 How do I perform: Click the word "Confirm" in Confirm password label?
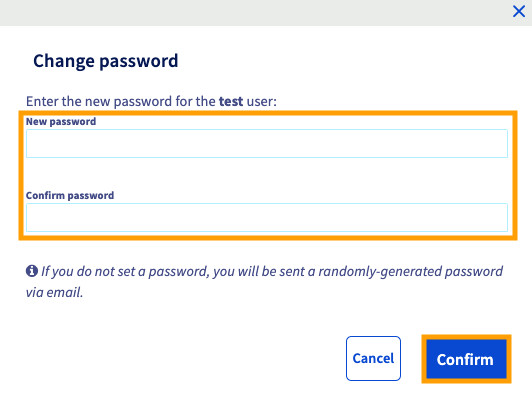(x=45, y=195)
